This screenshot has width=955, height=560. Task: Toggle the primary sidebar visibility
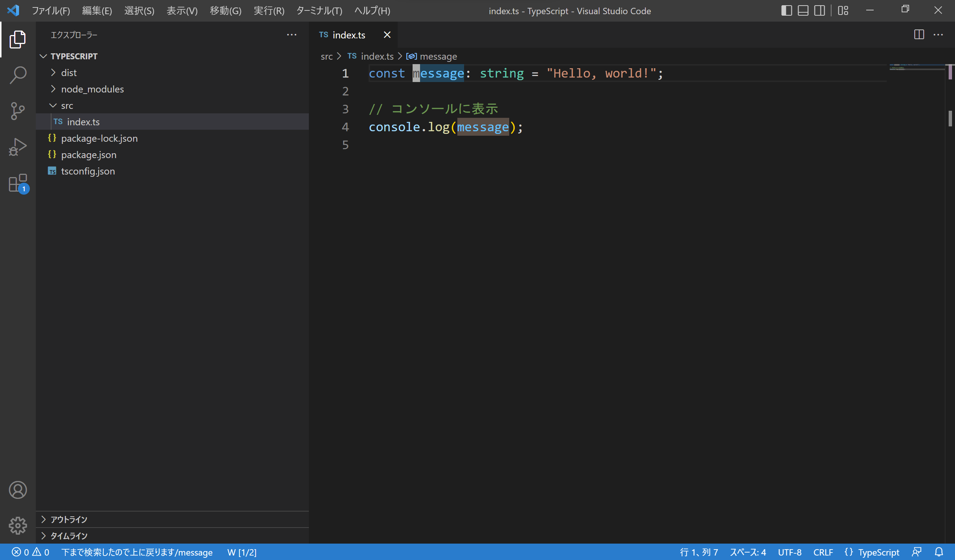pyautogui.click(x=786, y=10)
